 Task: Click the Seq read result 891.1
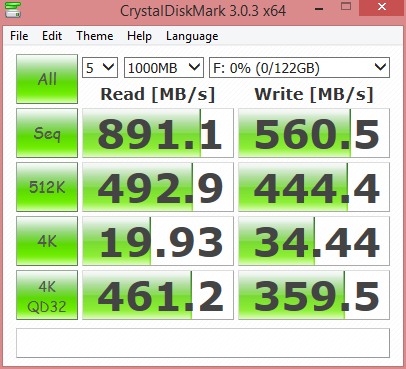click(158, 133)
